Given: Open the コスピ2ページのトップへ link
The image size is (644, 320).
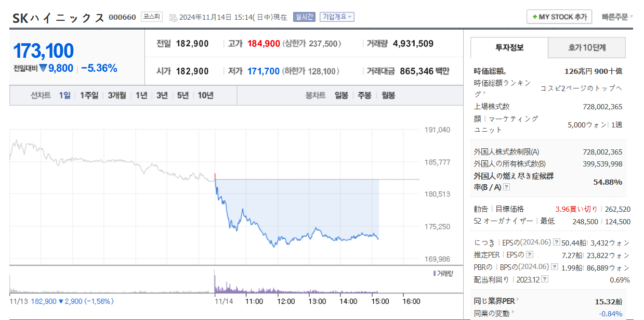Looking at the screenshot, I should (581, 87).
